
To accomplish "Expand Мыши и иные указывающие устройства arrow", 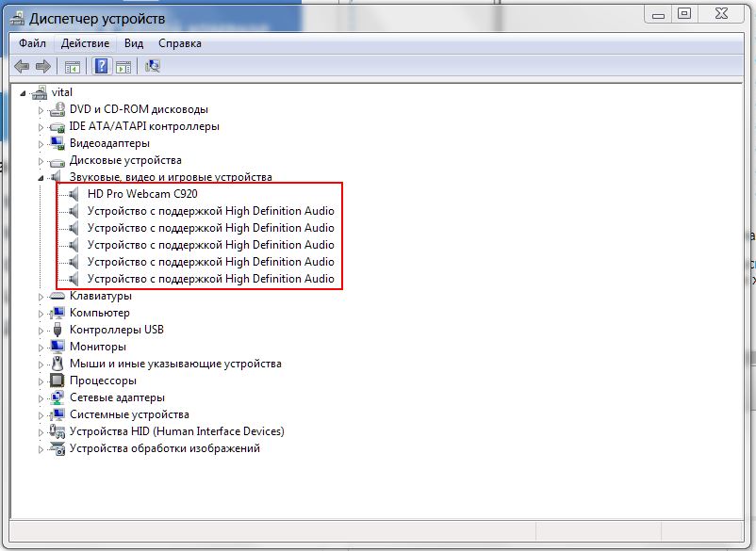I will coord(41,365).
